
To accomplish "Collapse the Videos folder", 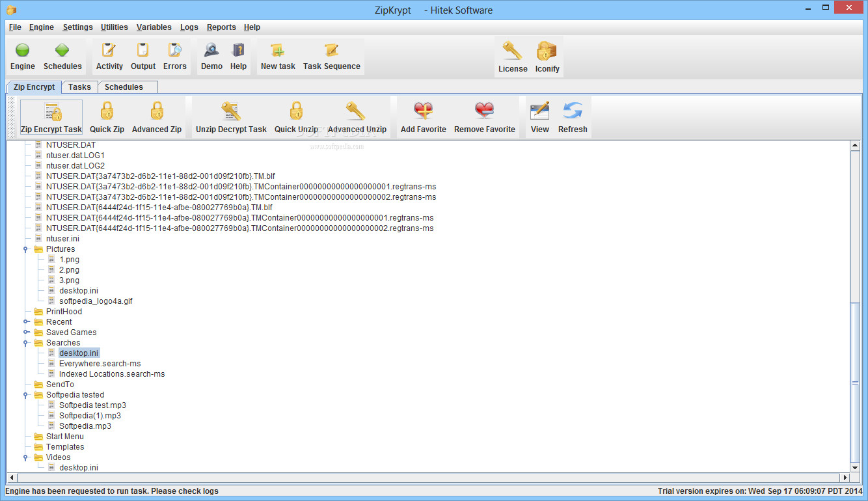I will tap(25, 457).
